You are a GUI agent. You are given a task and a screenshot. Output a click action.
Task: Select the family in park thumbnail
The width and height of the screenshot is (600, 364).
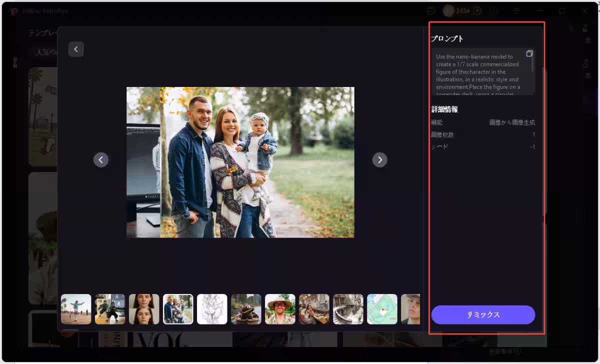[178, 309]
